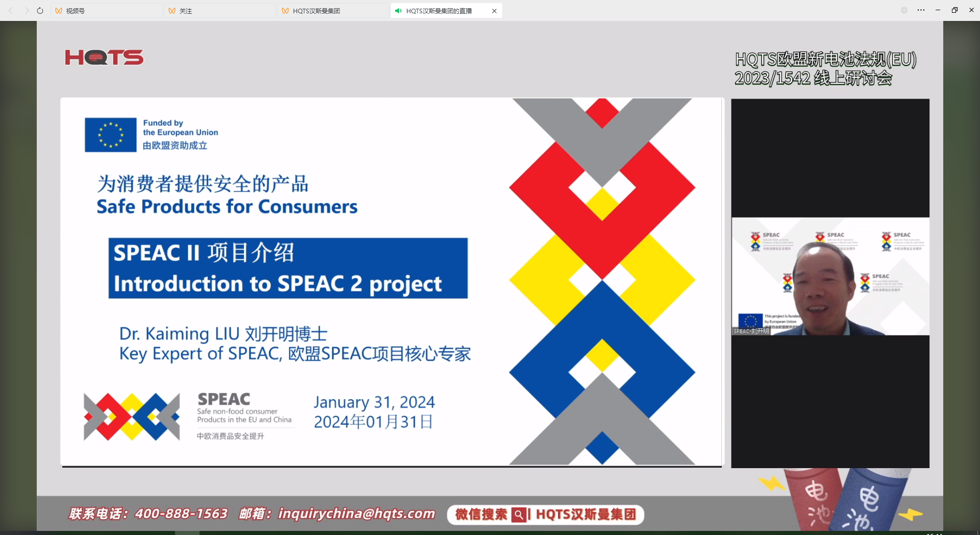
Task: Click the text 'Key Expert of SPEAC'
Action: [x=200, y=354]
